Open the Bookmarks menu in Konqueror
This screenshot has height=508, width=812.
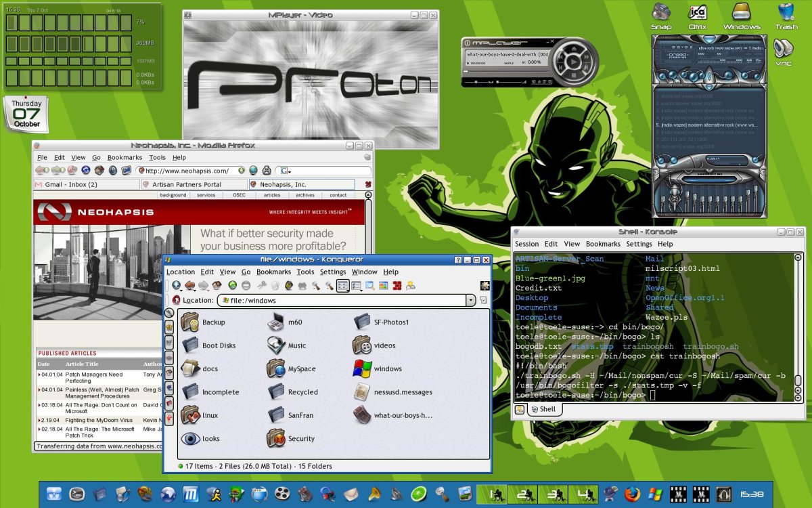274,272
